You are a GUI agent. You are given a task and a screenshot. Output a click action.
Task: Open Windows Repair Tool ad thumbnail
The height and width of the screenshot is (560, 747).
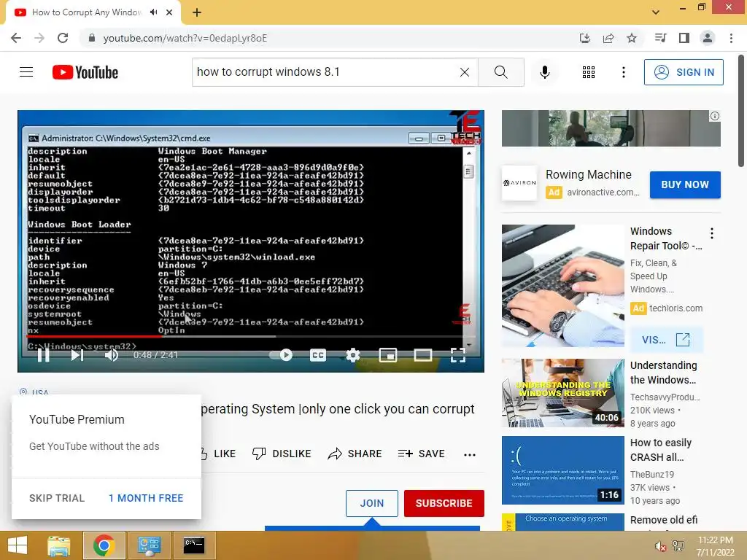click(x=563, y=286)
